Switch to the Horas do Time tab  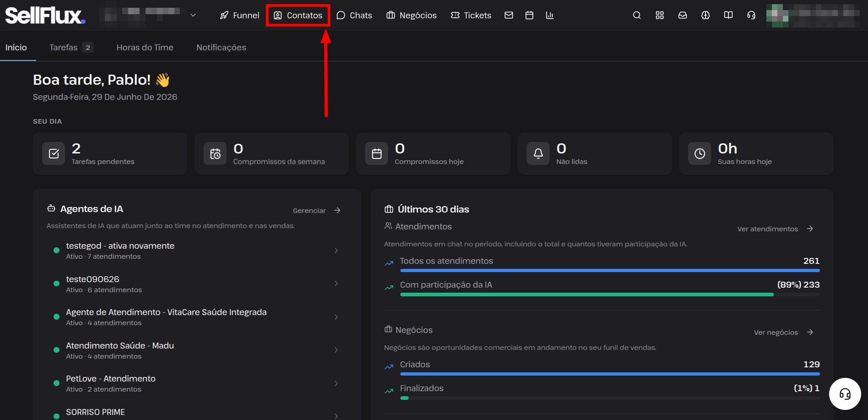point(145,47)
